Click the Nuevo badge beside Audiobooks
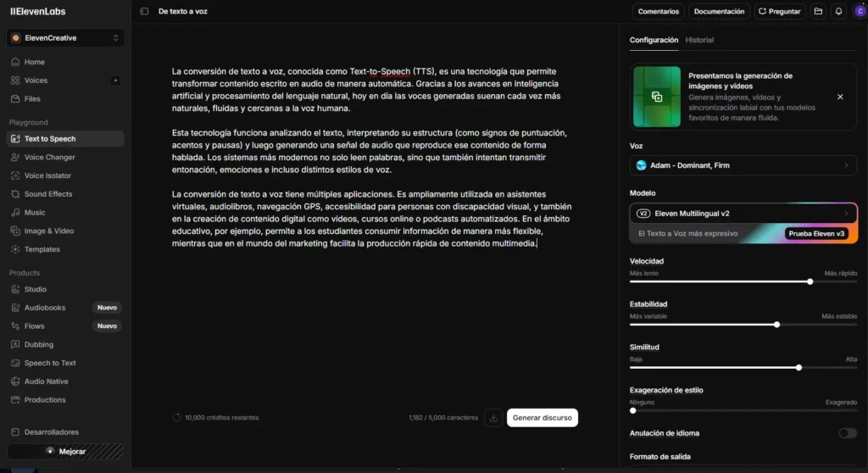This screenshot has width=868, height=473. tap(107, 308)
